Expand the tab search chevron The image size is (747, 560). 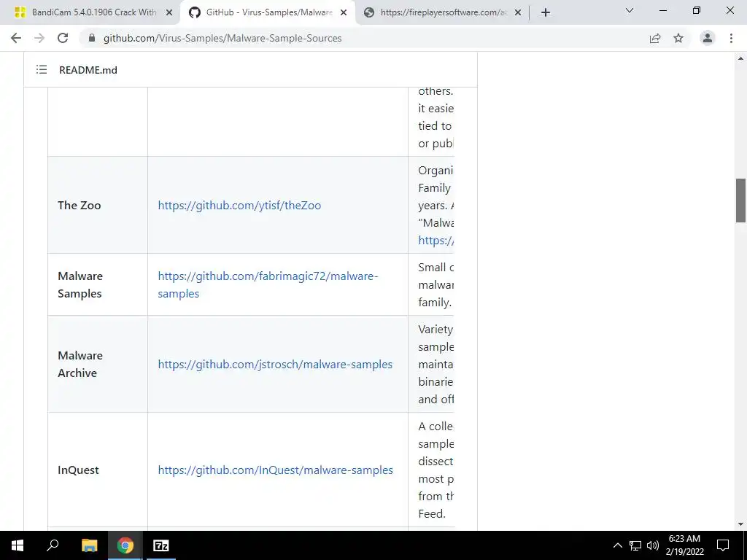coord(630,10)
